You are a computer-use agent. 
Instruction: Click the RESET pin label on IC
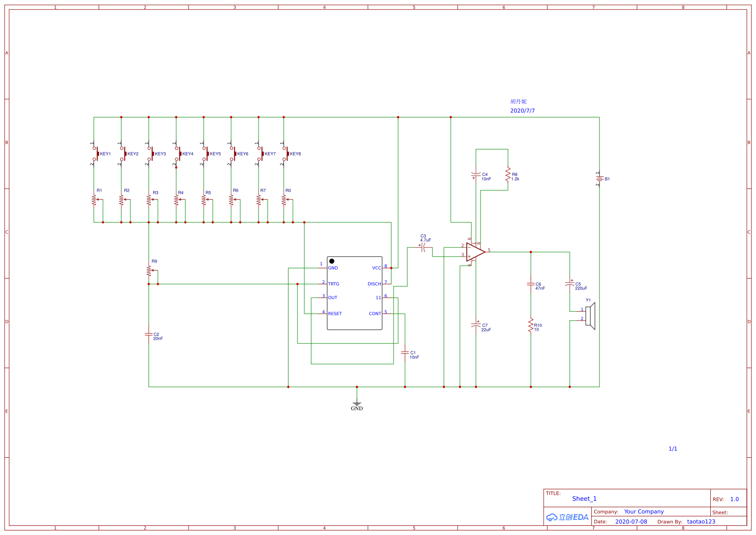(x=335, y=314)
